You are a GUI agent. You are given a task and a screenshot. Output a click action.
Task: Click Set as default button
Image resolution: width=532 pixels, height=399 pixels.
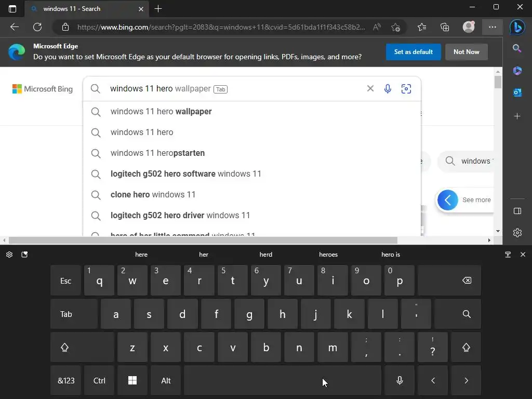click(x=413, y=52)
